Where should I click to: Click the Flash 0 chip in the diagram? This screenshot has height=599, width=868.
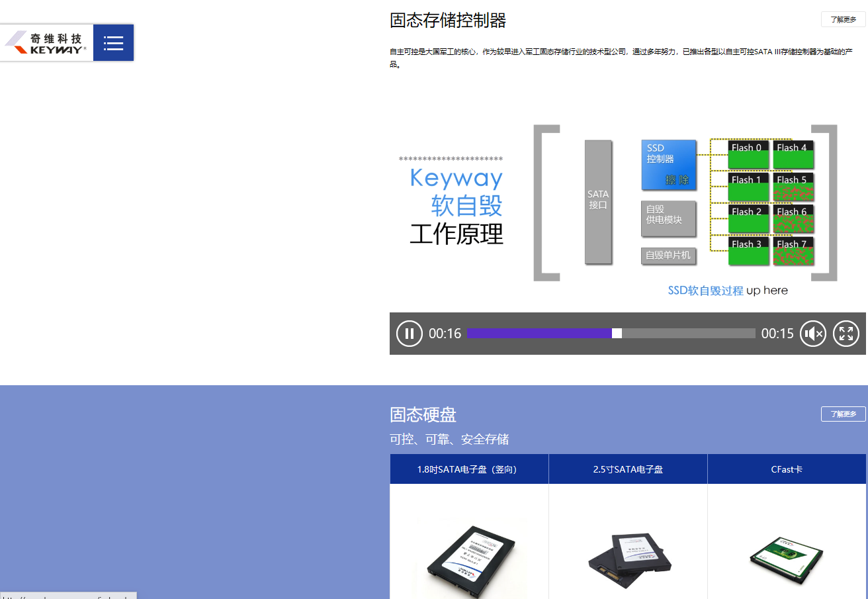[x=749, y=155]
